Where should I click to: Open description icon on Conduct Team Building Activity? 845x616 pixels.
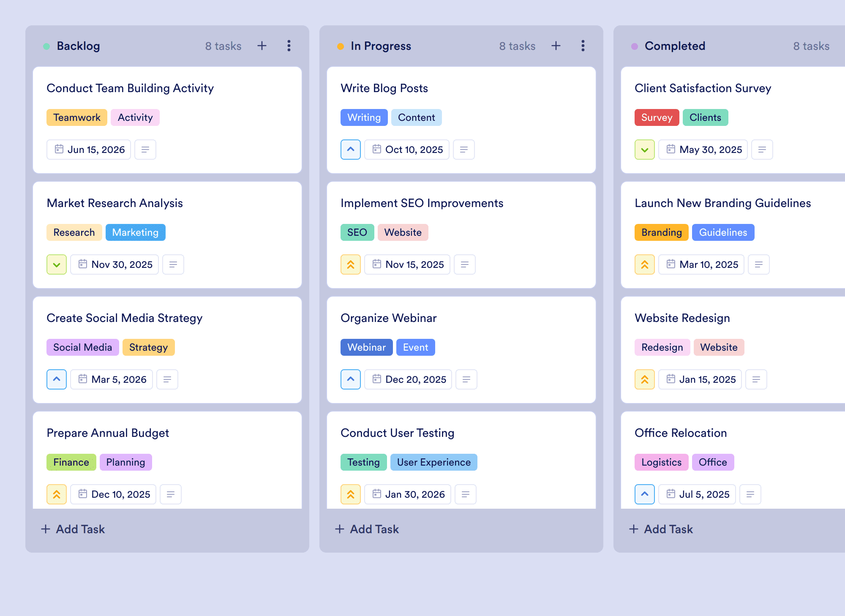tap(145, 150)
